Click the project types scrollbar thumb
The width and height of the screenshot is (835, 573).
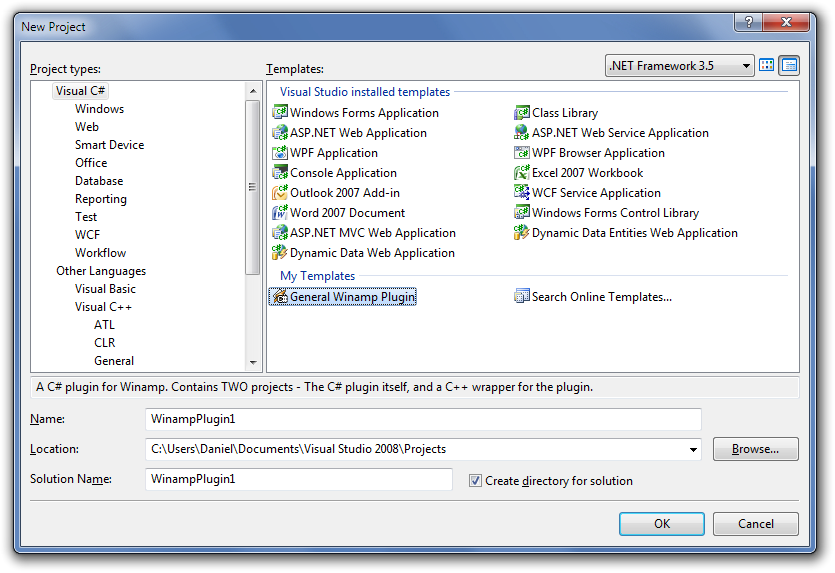click(x=253, y=187)
